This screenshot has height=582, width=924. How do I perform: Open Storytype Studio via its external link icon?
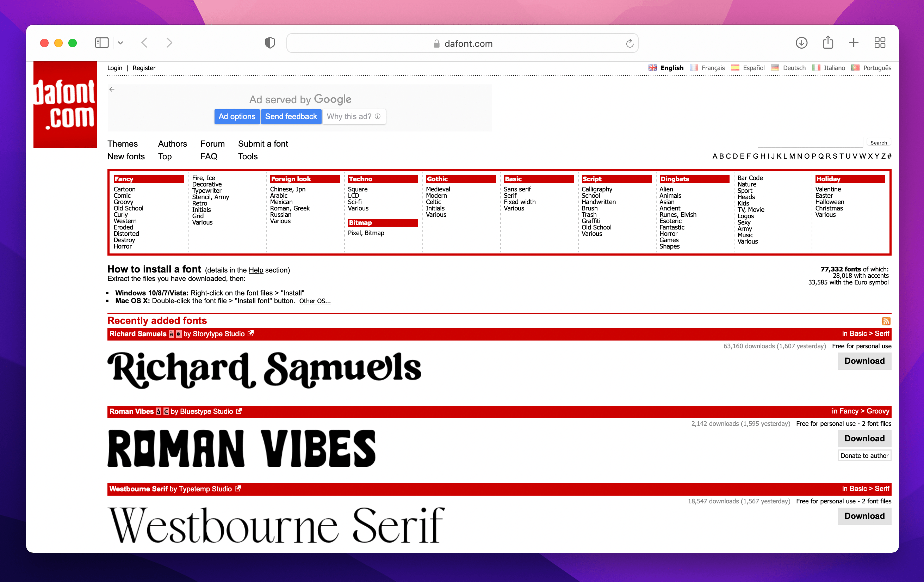pyautogui.click(x=251, y=334)
